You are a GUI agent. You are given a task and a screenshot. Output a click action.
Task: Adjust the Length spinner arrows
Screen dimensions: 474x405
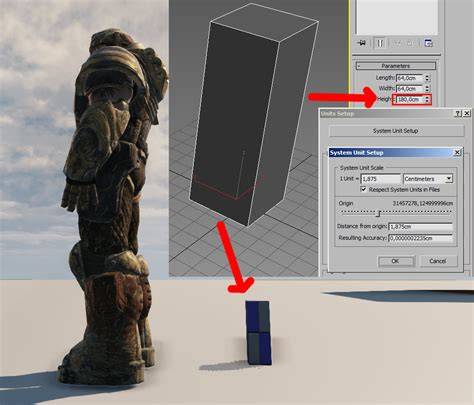click(427, 78)
